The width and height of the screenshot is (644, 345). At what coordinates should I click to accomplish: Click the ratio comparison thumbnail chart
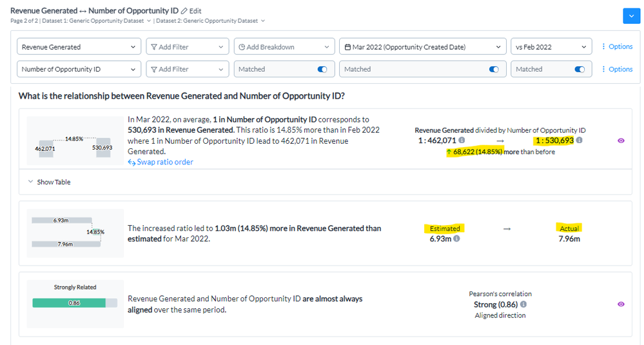75,141
